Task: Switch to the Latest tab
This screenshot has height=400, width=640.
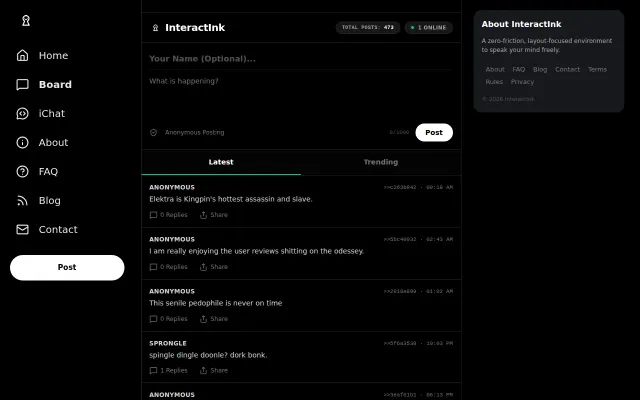Action: (221, 162)
